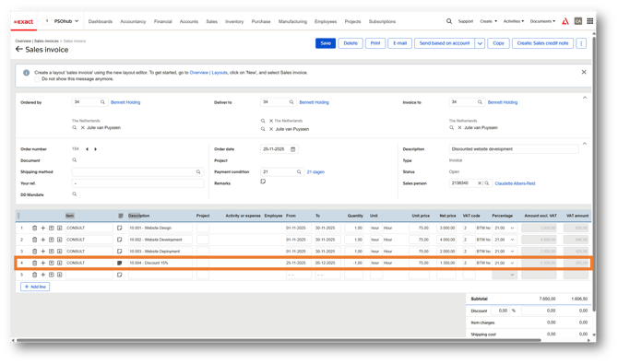Screen dimensions: 618x364
Task: Open the Sales menu
Action: coord(211,21)
